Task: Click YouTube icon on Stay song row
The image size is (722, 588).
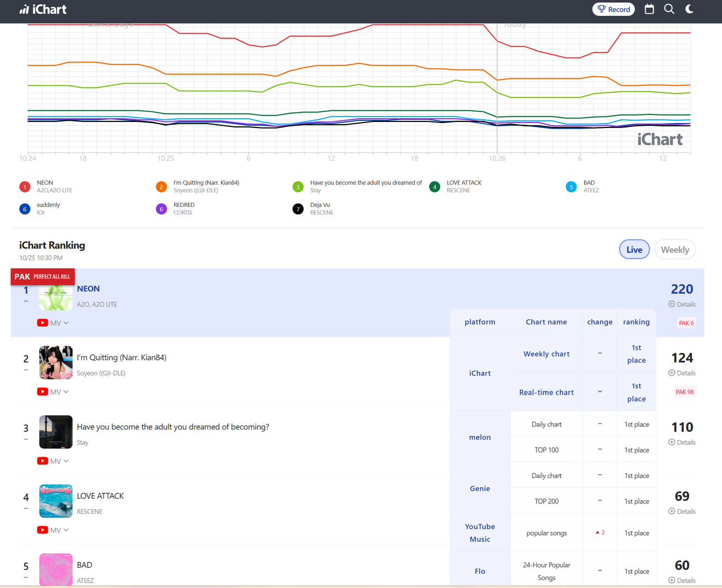Action: pyautogui.click(x=42, y=461)
